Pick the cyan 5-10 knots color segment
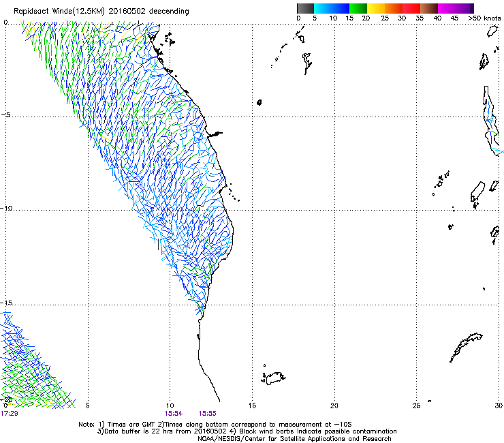Image resolution: width=504 pixels, height=443 pixels. coord(323,8)
